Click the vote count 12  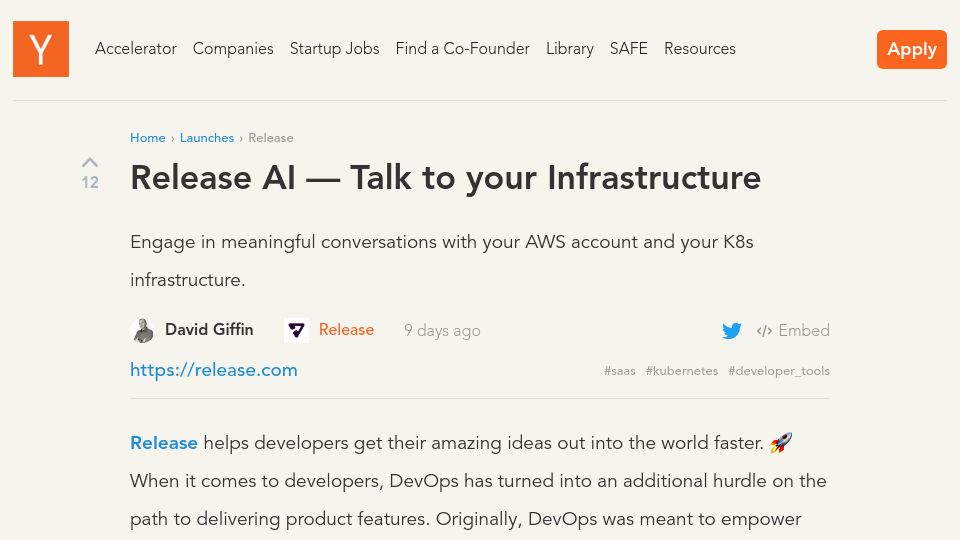click(x=90, y=182)
